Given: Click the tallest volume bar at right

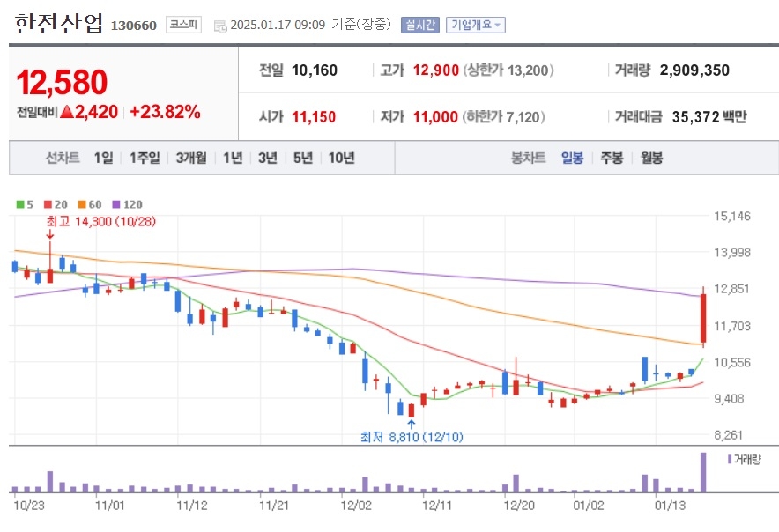Looking at the screenshot, I should click(703, 472).
